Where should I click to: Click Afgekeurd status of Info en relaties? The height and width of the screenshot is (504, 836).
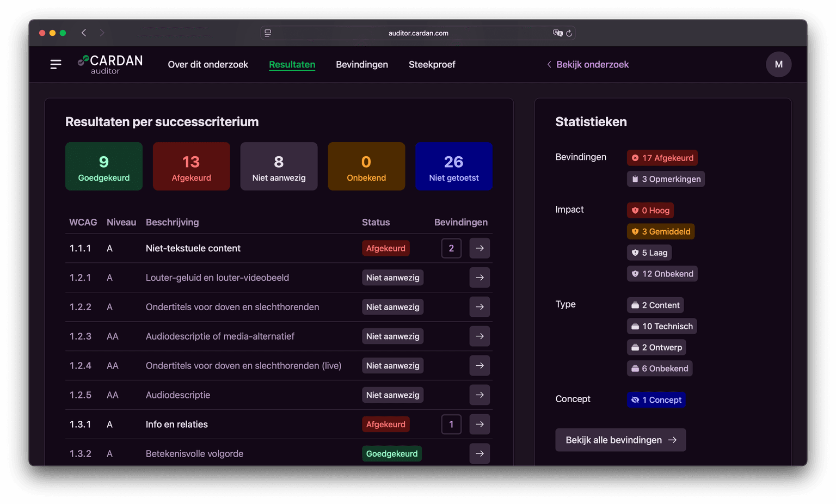[x=386, y=425]
